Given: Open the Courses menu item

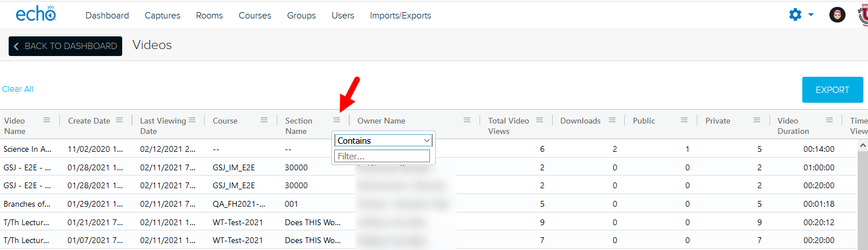Looking at the screenshot, I should (255, 16).
